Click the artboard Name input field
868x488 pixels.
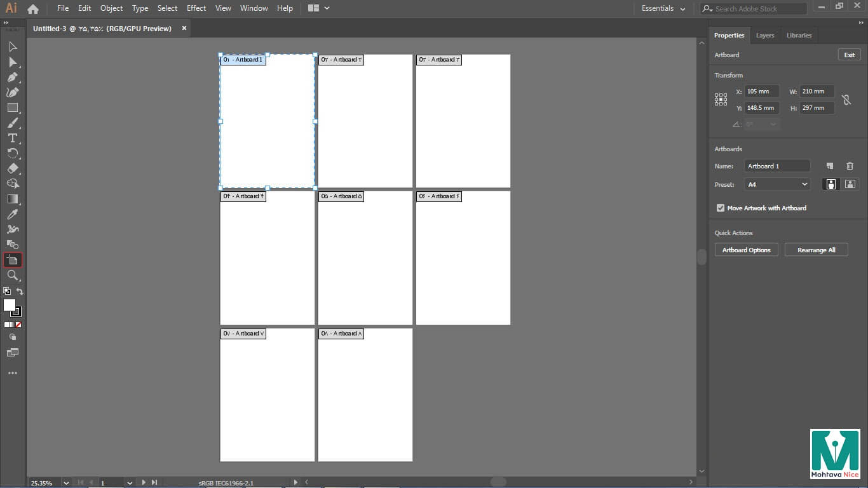(777, 166)
